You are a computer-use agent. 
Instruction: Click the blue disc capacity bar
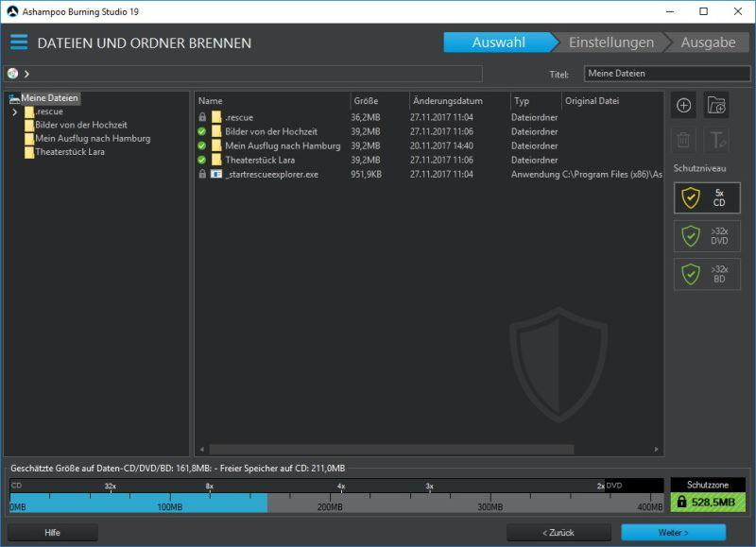pos(138,502)
